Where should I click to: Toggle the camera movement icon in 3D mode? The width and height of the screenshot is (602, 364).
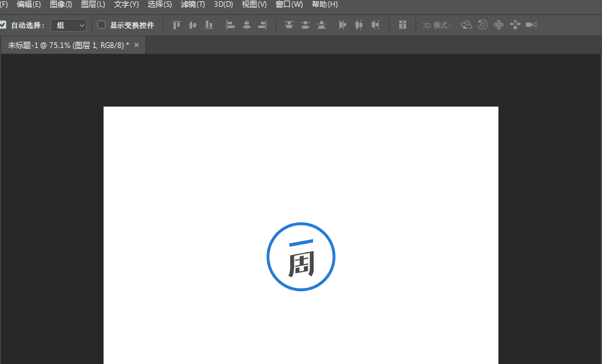(x=531, y=25)
